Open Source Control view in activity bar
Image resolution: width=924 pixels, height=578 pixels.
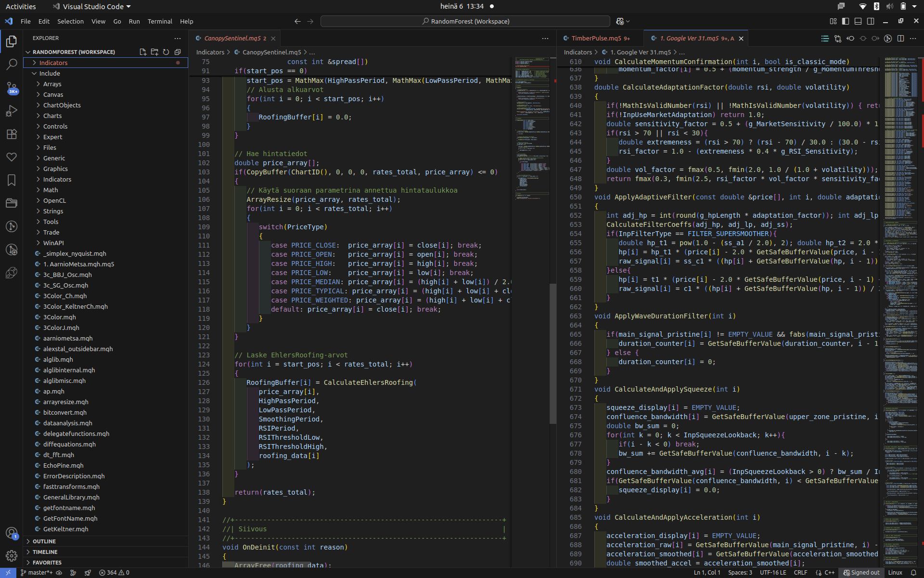click(x=12, y=88)
